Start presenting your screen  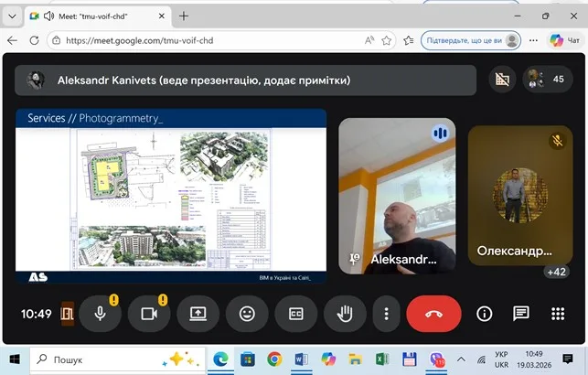[198, 314]
